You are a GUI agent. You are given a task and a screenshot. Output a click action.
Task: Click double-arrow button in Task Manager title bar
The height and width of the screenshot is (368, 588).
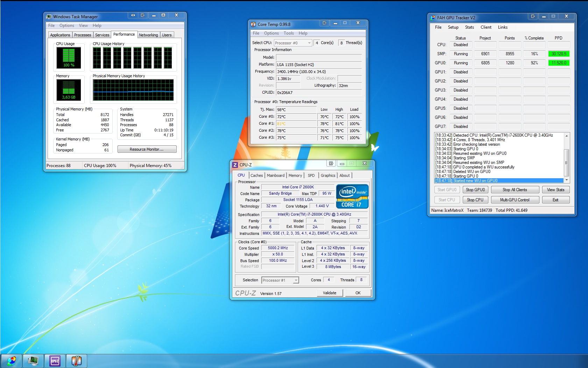pos(133,15)
